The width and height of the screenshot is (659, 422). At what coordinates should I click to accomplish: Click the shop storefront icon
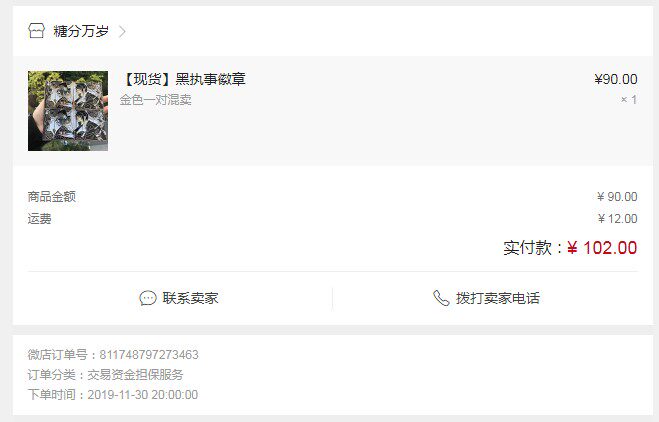tap(36, 31)
